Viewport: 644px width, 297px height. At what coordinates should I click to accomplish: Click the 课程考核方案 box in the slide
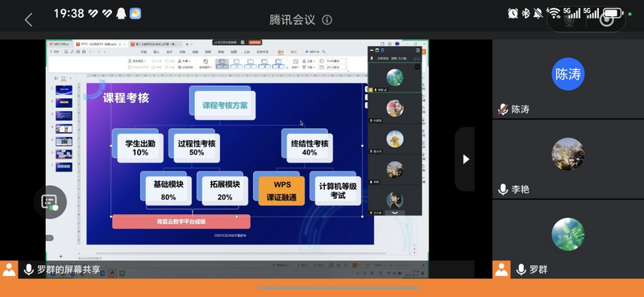225,105
